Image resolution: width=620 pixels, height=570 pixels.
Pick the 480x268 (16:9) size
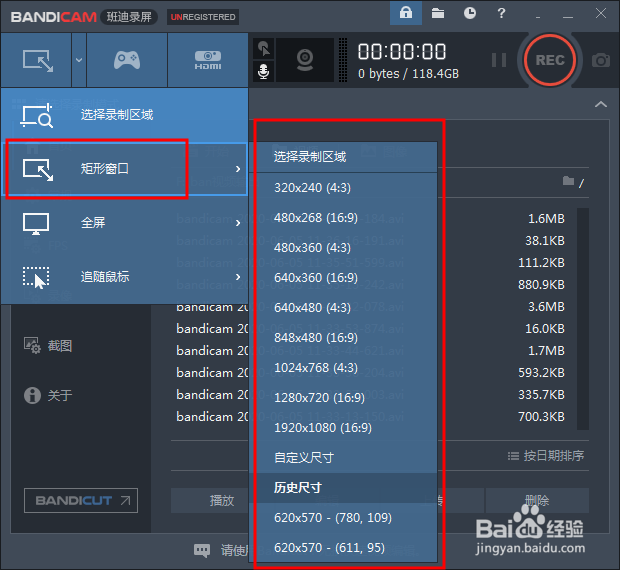344,217
